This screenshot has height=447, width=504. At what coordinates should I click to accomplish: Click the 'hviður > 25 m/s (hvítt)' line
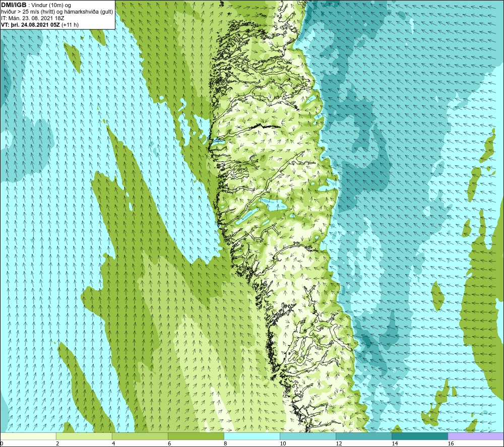[28, 12]
